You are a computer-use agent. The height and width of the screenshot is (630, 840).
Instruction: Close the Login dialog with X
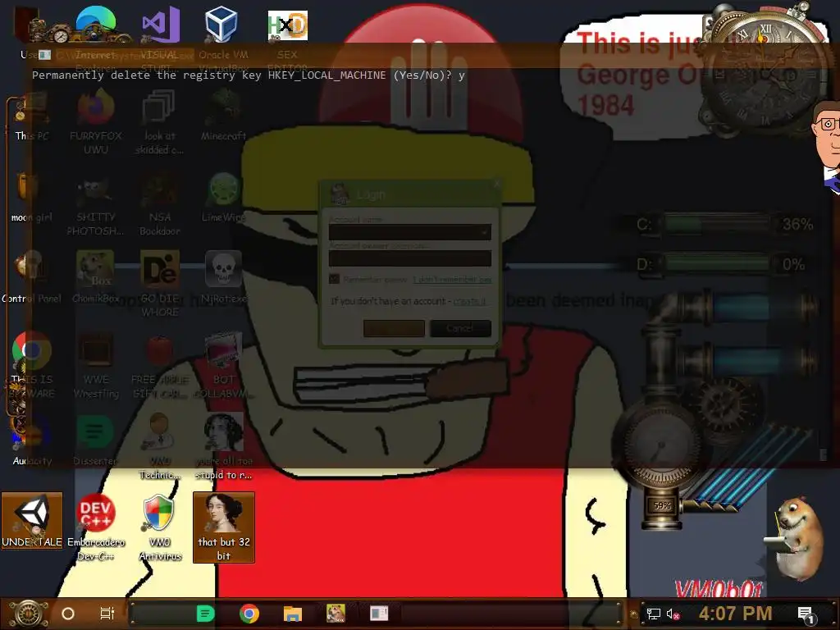coord(496,184)
